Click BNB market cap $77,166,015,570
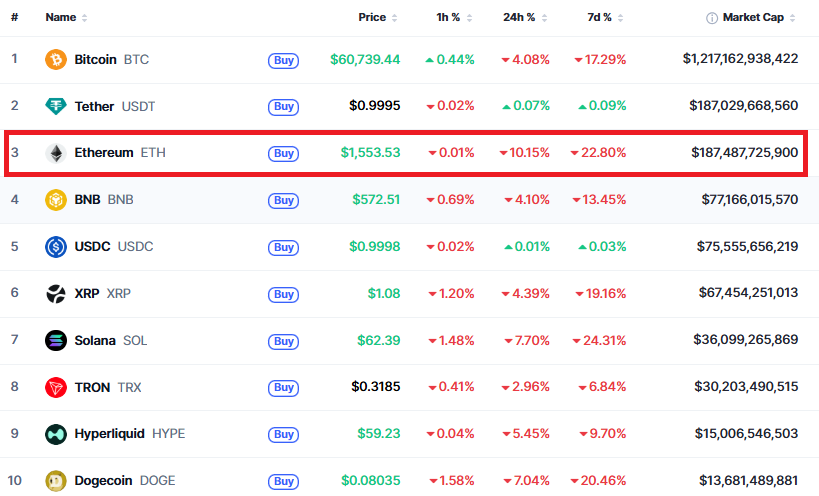 750,199
